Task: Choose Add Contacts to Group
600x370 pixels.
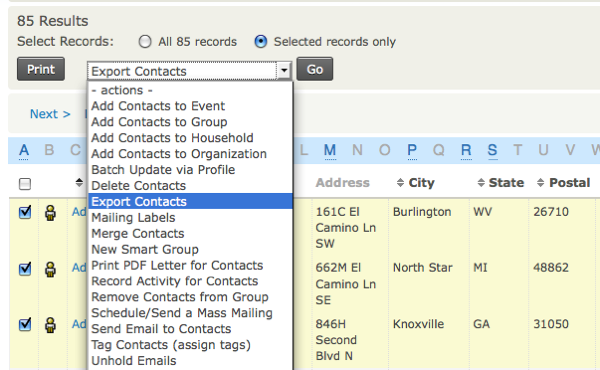Action: [x=191, y=122]
